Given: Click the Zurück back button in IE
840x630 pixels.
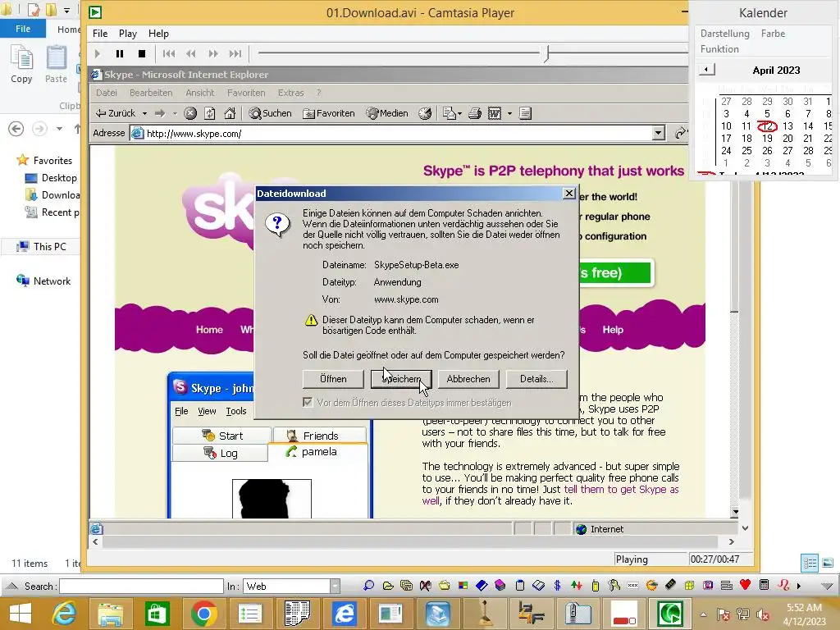Looking at the screenshot, I should click(116, 113).
